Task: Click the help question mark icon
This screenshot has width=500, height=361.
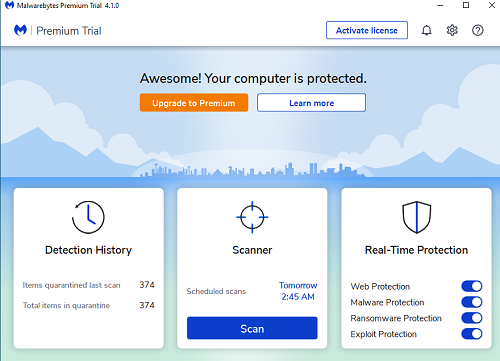Action: coord(478,30)
